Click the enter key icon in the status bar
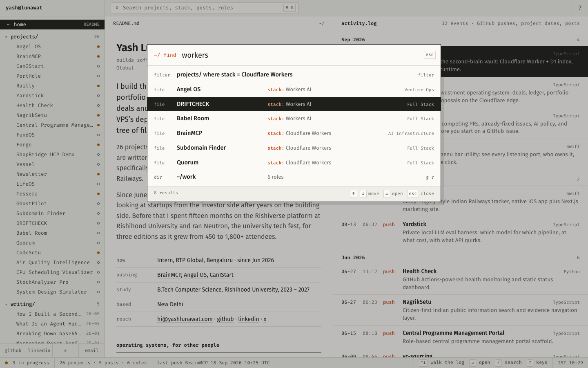588x368 pixels. (x=472, y=363)
